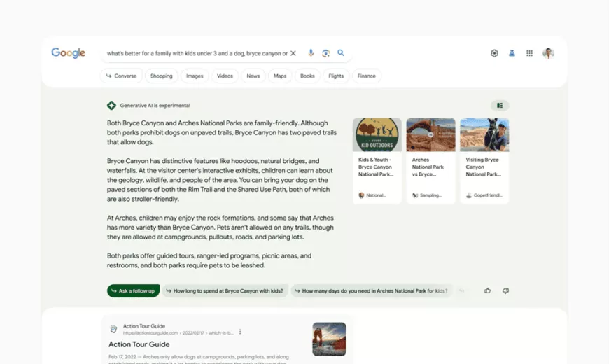This screenshot has height=364, width=609.
Task: Switch to Images results
Action: tap(195, 76)
